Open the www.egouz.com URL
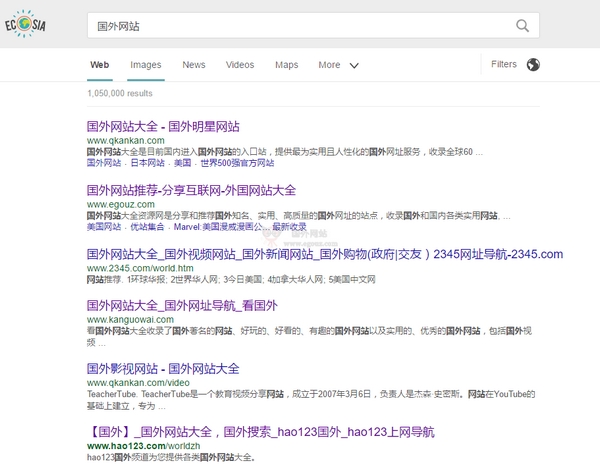 coord(121,204)
